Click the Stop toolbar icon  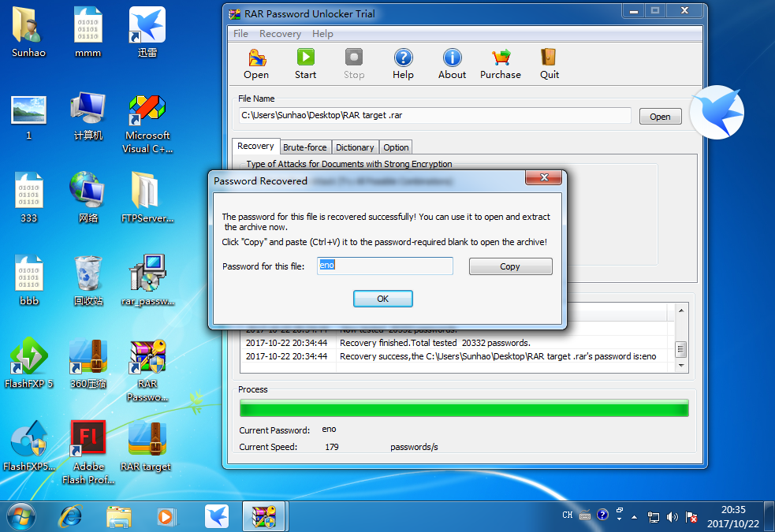[354, 64]
